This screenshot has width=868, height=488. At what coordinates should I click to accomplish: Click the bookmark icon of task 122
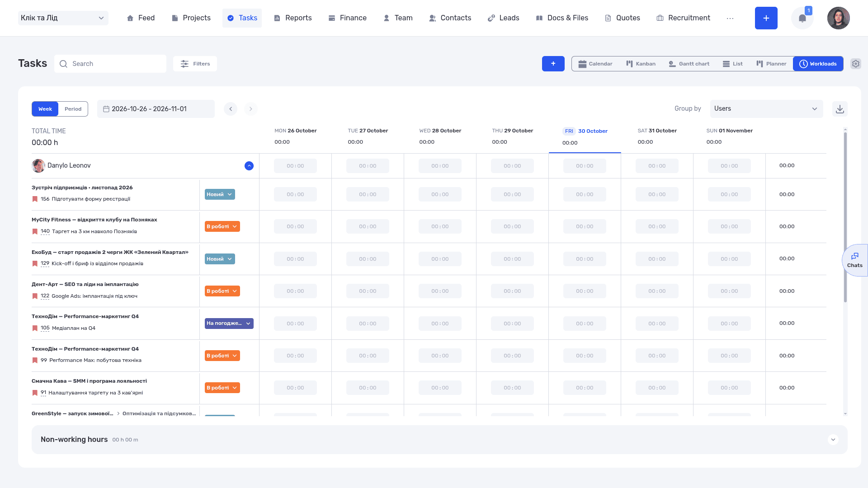pyautogui.click(x=35, y=296)
